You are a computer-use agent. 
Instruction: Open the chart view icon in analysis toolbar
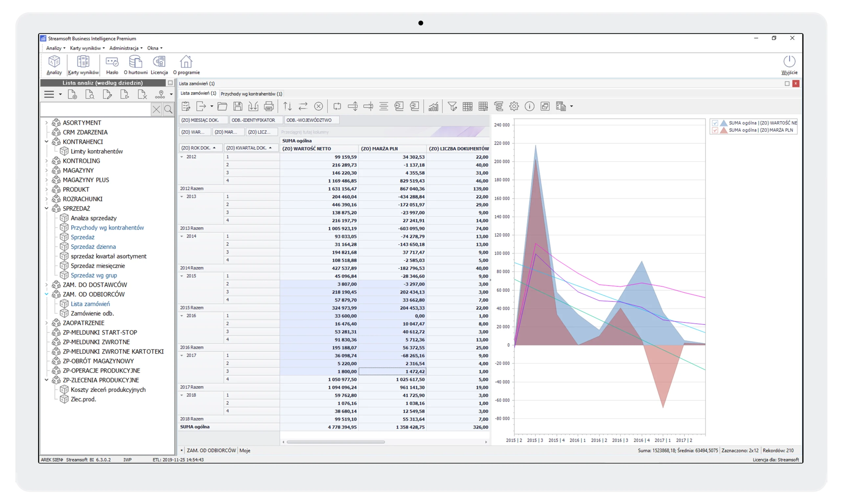pyautogui.click(x=434, y=106)
